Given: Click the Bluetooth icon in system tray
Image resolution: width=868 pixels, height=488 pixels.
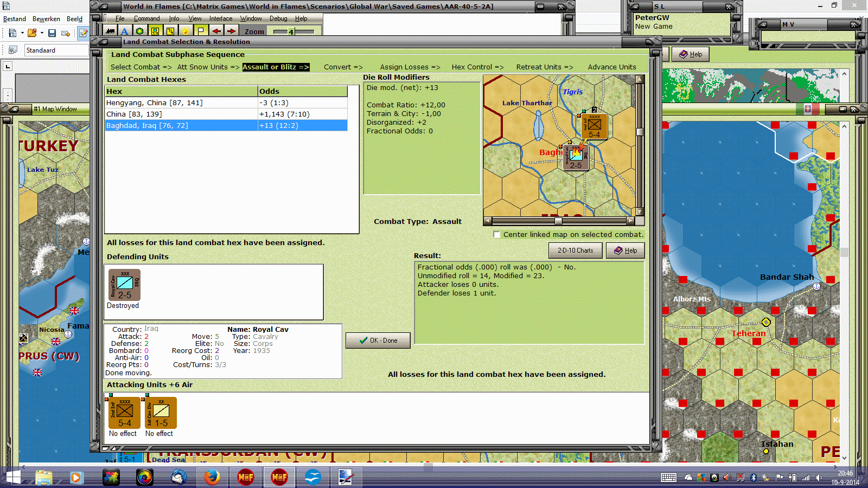Looking at the screenshot, I should (753, 478).
